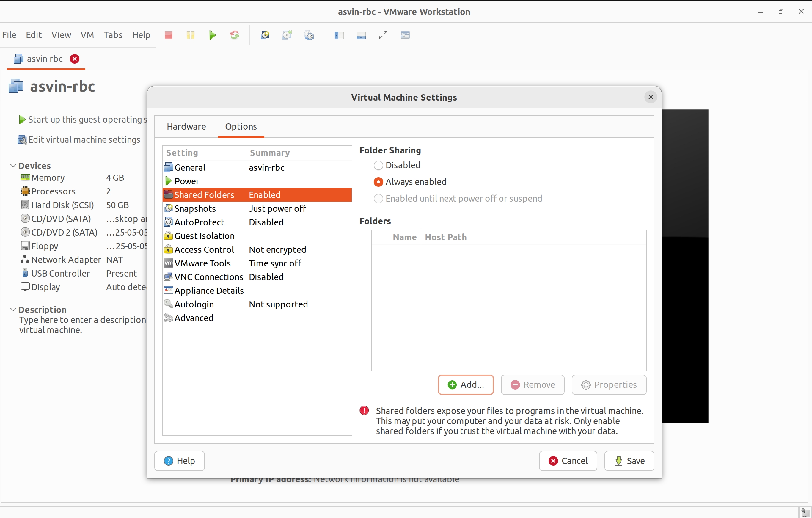Close the asvin-rbc tab with red X
This screenshot has height=518, width=812.
75,59
